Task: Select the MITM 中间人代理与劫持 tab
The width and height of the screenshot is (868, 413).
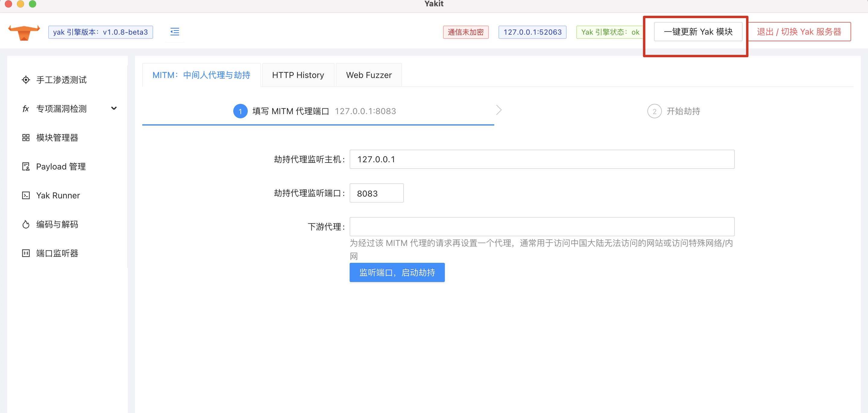Action: tap(201, 75)
